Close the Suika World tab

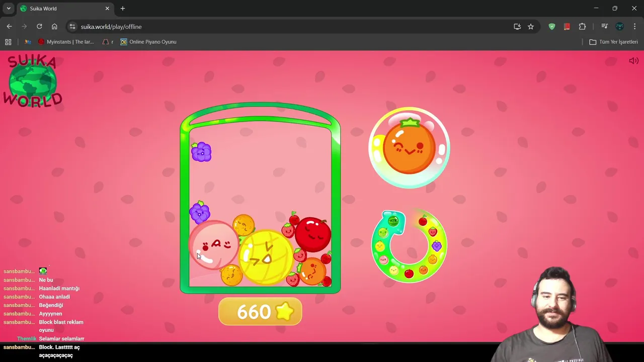[x=107, y=9]
